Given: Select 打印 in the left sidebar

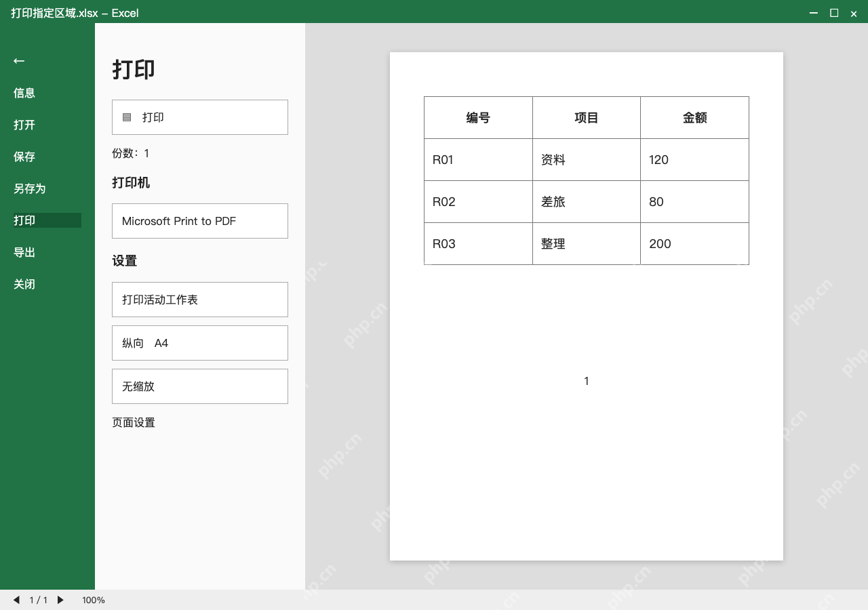Looking at the screenshot, I should pyautogui.click(x=47, y=220).
